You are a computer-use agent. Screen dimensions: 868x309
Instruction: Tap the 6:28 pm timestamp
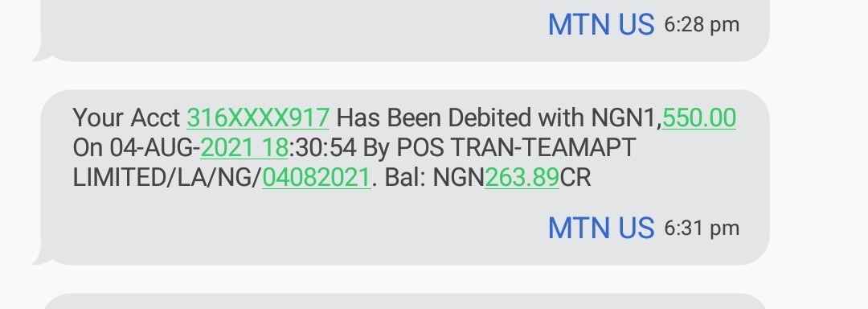[702, 25]
